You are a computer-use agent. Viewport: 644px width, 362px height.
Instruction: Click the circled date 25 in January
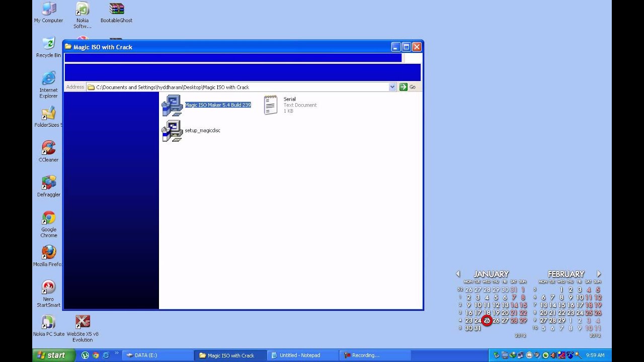click(487, 320)
